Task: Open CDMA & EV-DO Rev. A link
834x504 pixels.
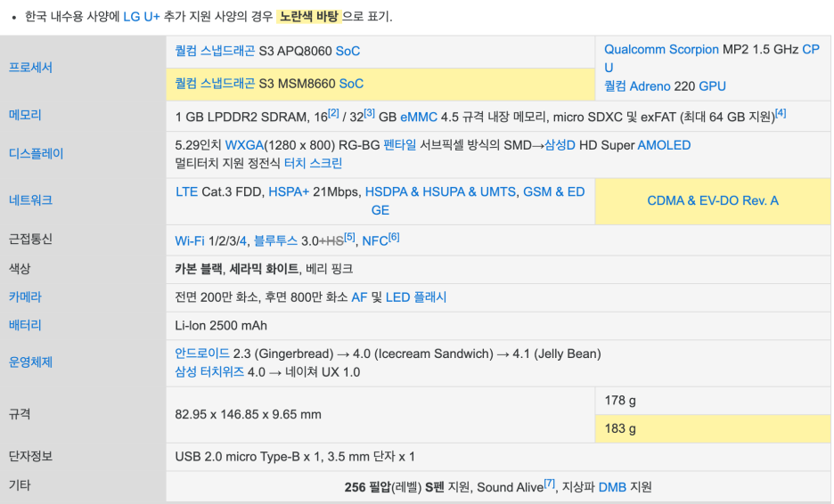Action: click(x=713, y=200)
